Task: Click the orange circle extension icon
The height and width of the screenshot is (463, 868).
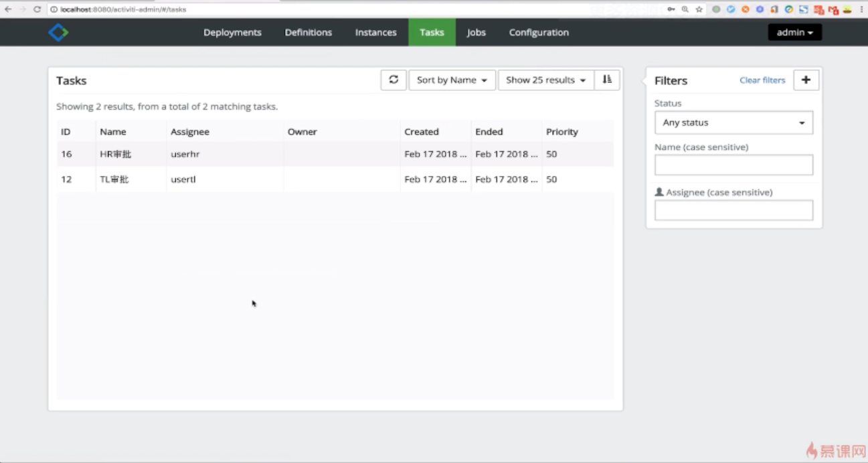Action: coord(745,9)
